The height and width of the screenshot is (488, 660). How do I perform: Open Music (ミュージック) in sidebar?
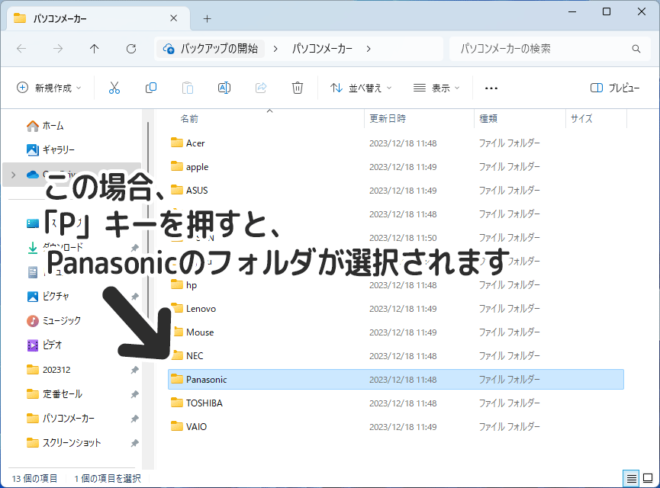(54, 321)
